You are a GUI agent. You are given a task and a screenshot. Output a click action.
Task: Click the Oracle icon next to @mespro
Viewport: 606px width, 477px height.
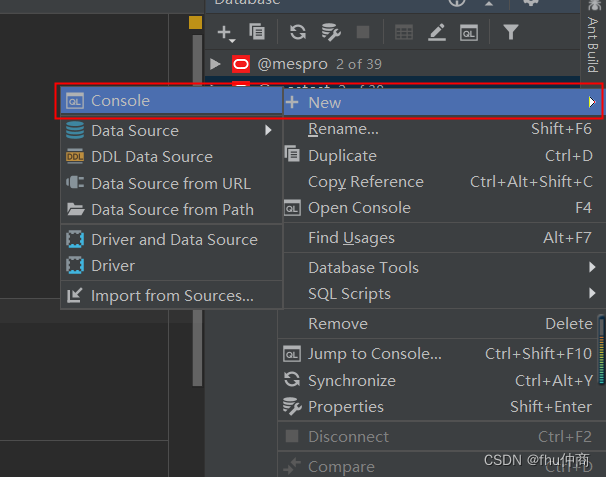point(241,64)
